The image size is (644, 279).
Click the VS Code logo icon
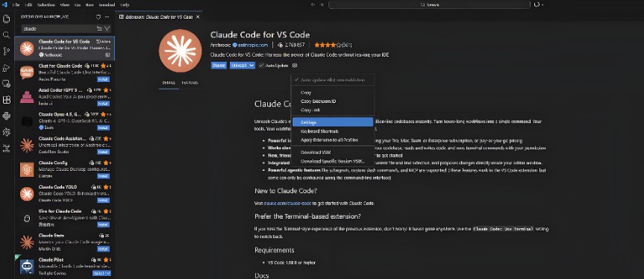coord(4,4)
